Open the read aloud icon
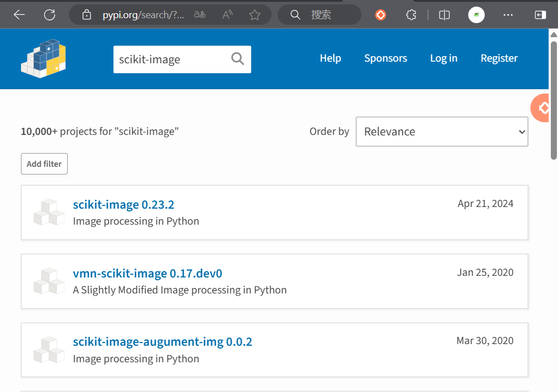 pyautogui.click(x=227, y=15)
